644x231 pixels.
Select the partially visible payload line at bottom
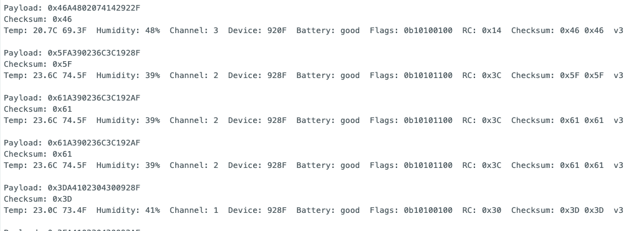pos(72,230)
